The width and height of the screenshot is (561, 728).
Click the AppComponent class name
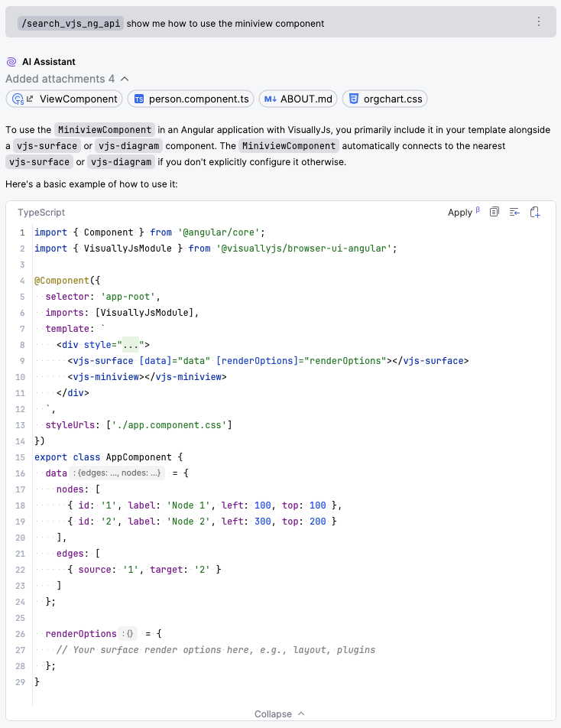138,457
